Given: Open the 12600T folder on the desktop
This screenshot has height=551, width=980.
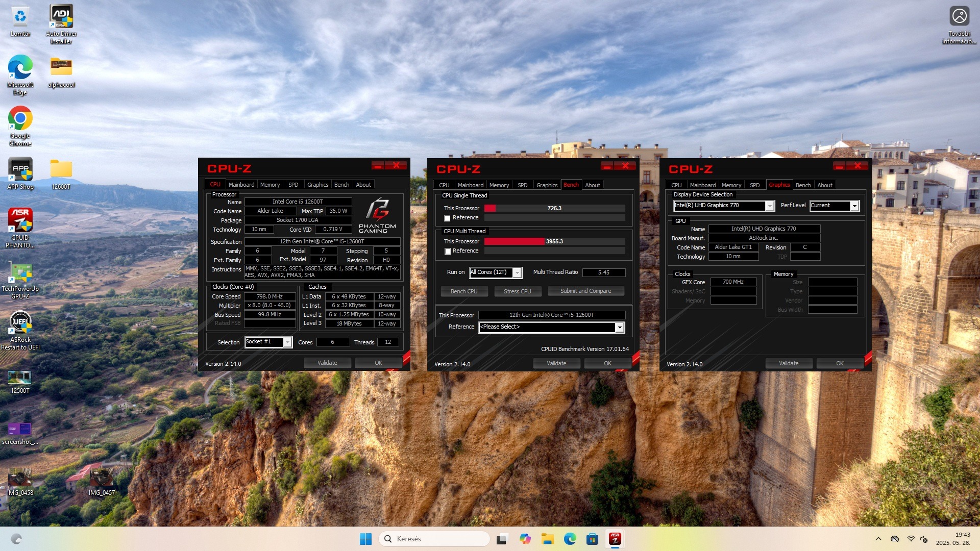Looking at the screenshot, I should pyautogui.click(x=61, y=174).
